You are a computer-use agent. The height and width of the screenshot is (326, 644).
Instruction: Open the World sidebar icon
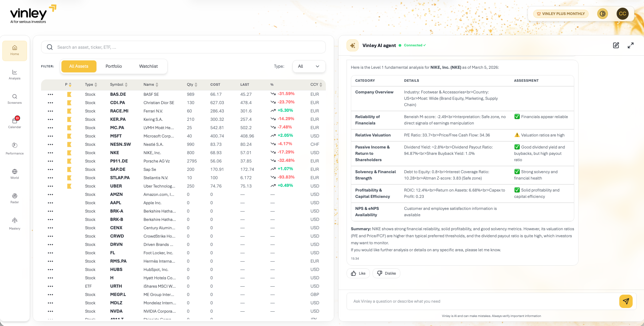[15, 174]
